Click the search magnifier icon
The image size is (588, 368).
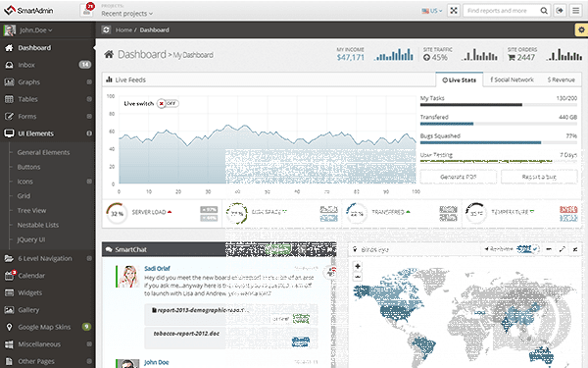544,11
